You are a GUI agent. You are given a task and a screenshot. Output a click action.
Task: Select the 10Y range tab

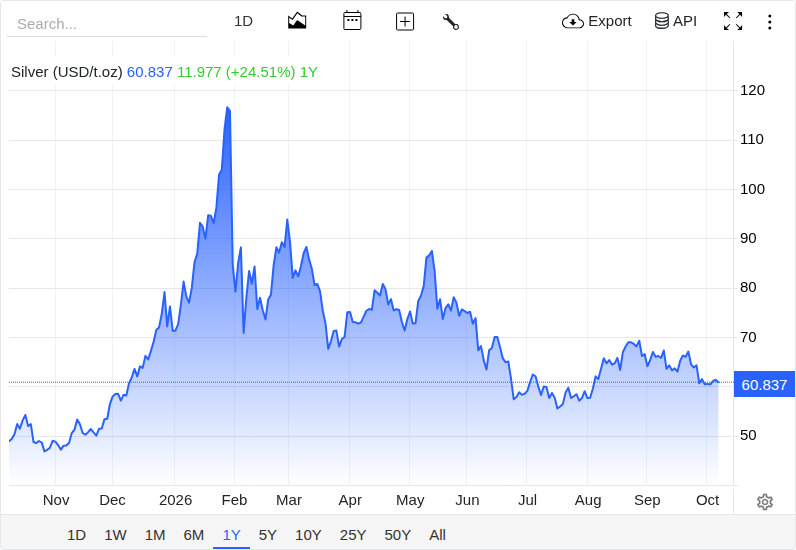point(308,535)
